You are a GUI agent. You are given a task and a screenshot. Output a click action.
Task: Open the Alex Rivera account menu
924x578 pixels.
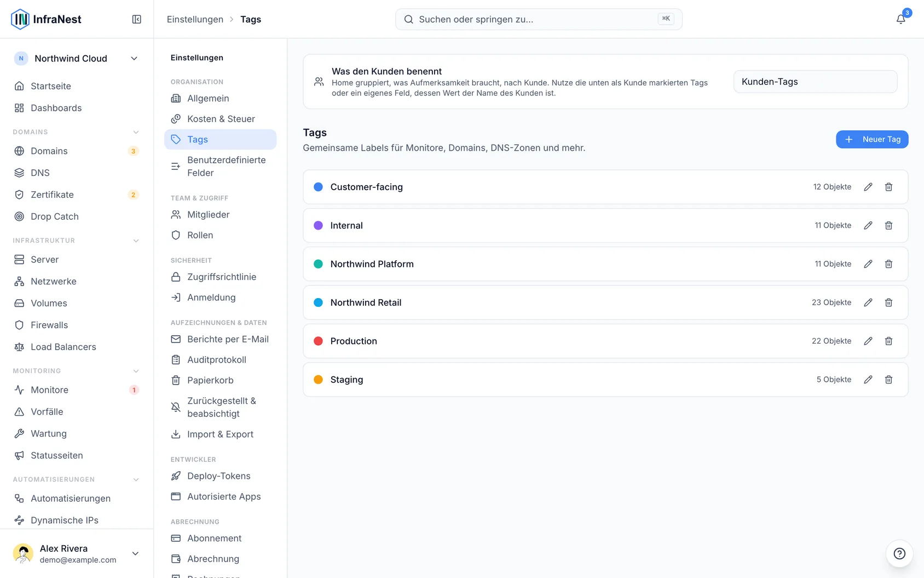(x=77, y=553)
